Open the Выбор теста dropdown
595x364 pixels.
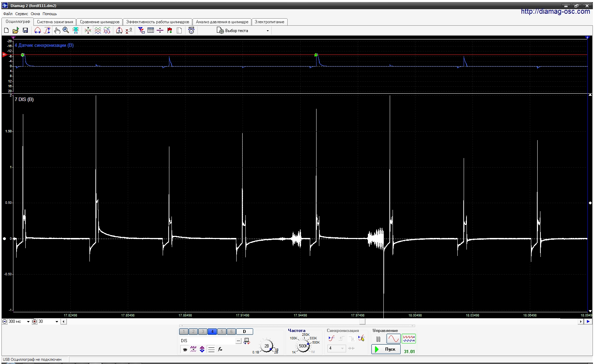243,31
